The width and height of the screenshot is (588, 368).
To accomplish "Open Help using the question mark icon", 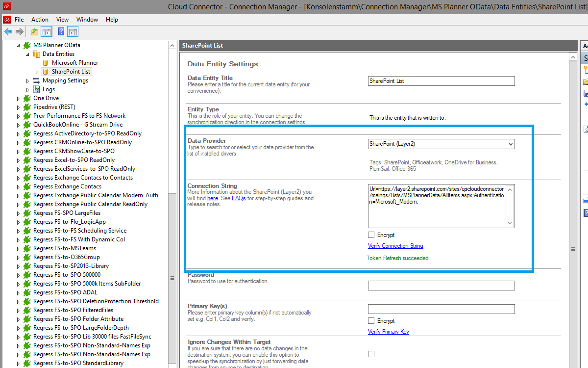I will point(61,32).
